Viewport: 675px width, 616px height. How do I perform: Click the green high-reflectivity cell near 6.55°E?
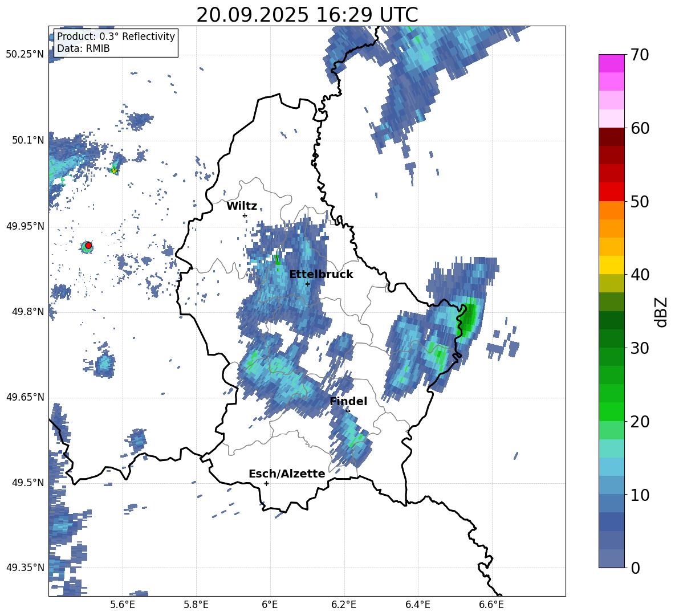point(469,319)
